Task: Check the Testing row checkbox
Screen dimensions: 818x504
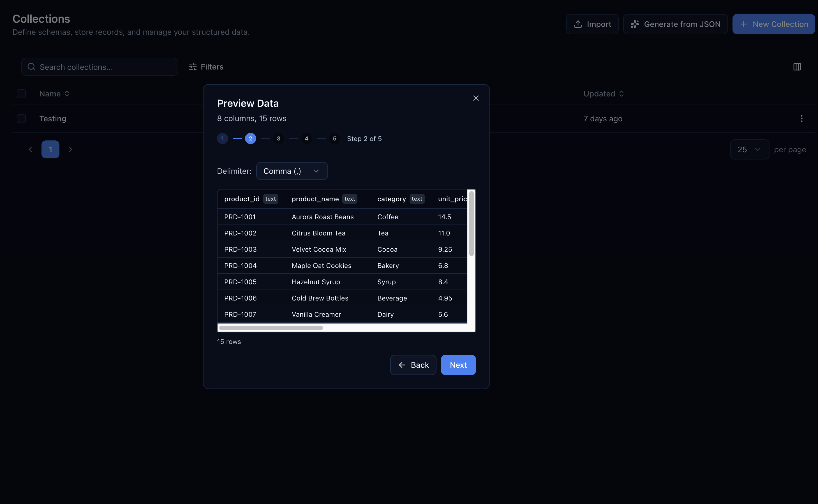Action: [21, 119]
